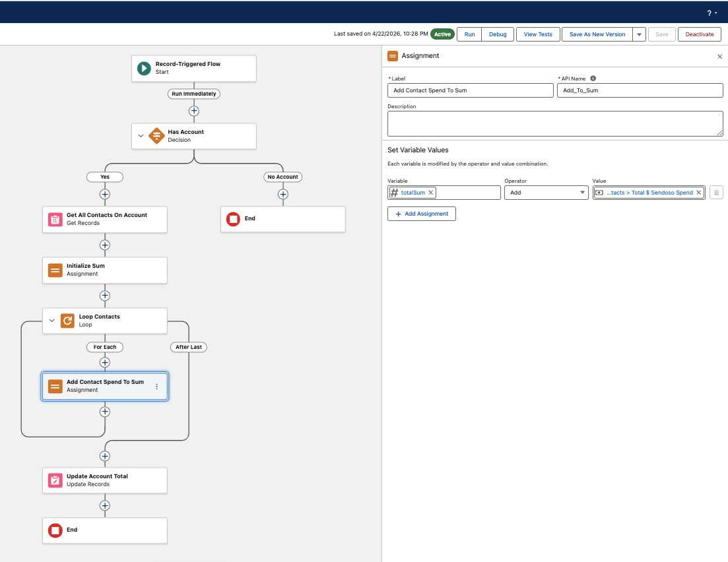Click the After Last loop label
This screenshot has width=728, height=562.
click(189, 347)
